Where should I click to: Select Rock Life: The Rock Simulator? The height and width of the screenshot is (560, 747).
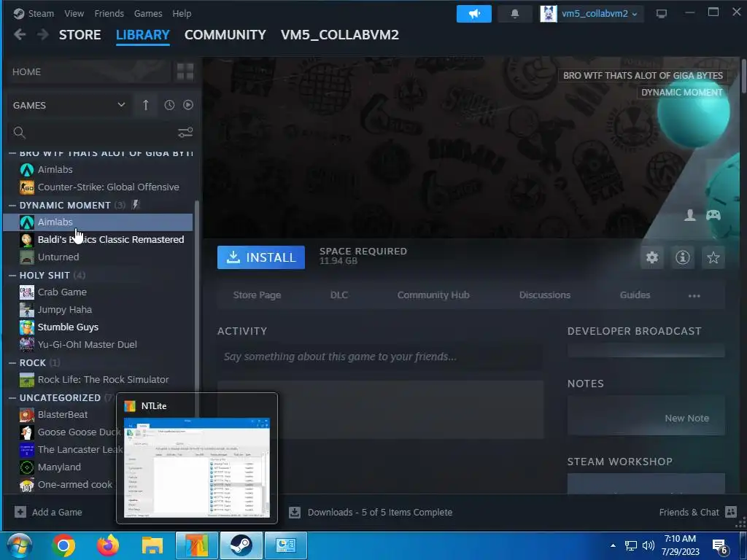pos(98,379)
